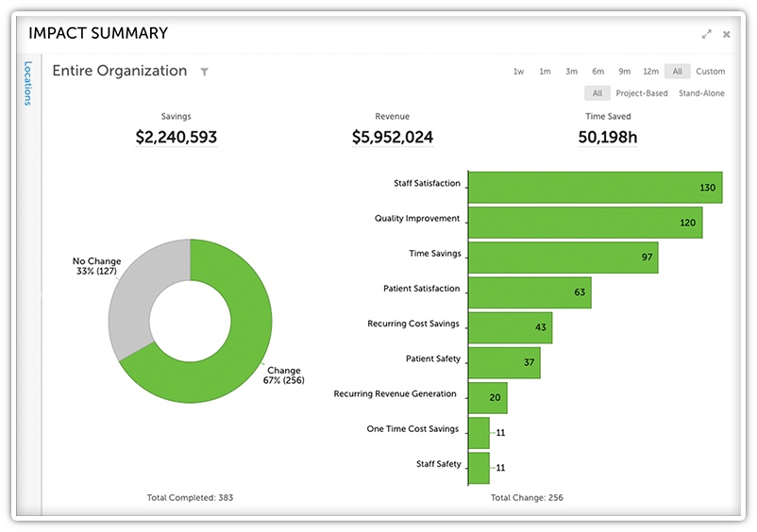This screenshot has width=757, height=532.
Task: Filter by Project-Based improvements
Action: (641, 93)
